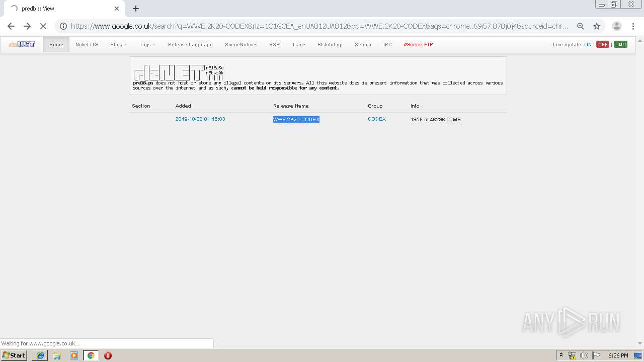Open the Windows Start menu

(14, 355)
